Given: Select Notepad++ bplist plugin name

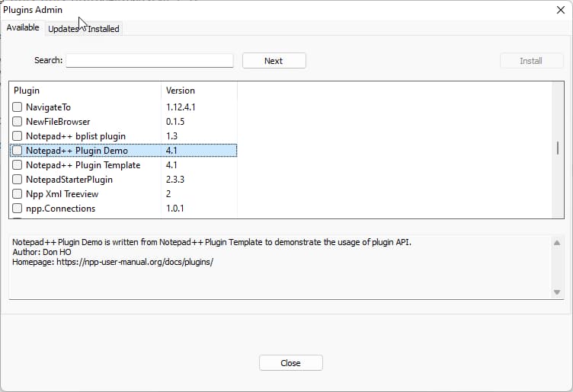Looking at the screenshot, I should point(75,136).
